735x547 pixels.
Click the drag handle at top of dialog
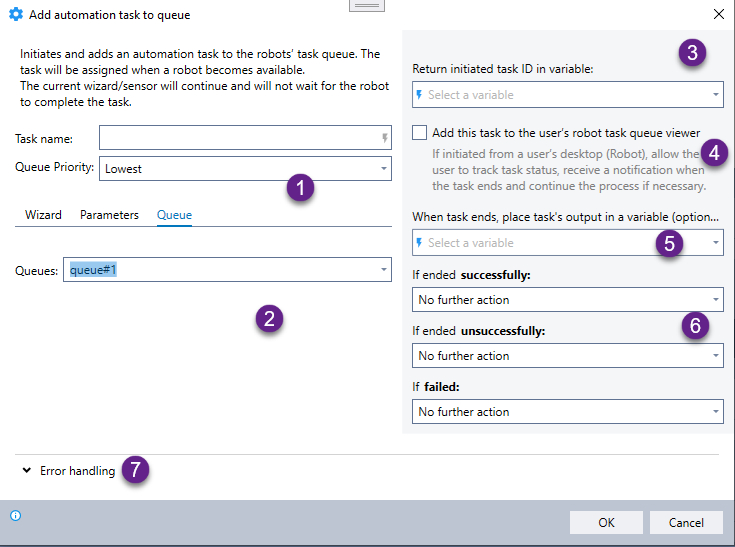[367, 5]
